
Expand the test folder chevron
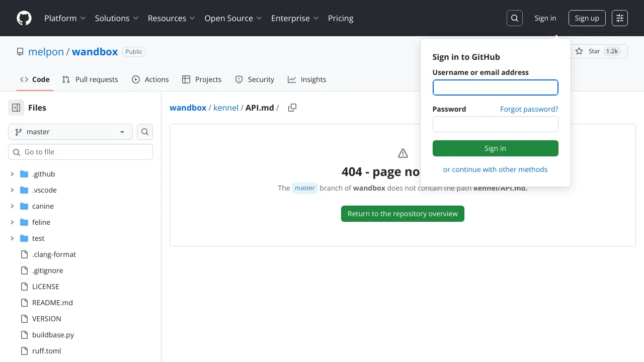12,238
